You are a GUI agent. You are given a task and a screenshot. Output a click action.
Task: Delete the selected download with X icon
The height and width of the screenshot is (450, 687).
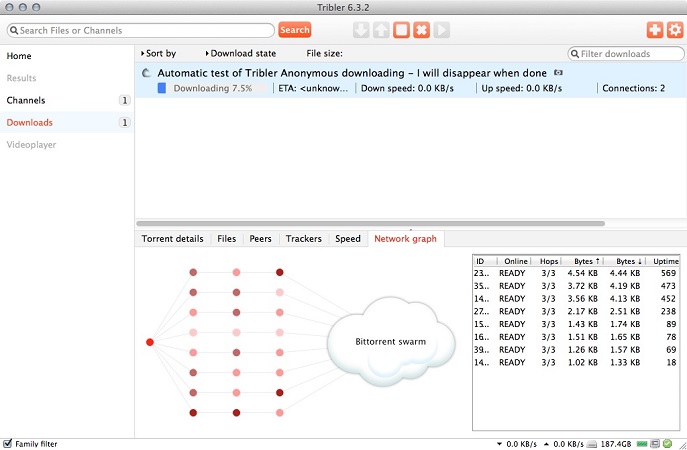pyautogui.click(x=421, y=30)
